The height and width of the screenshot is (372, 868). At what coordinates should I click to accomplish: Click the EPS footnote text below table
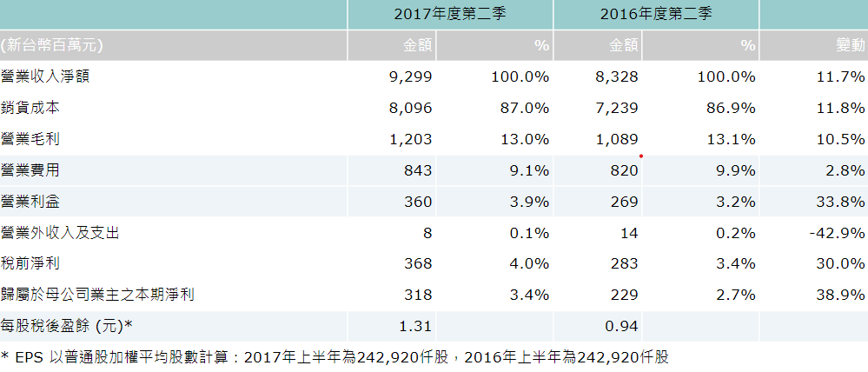coord(335,357)
